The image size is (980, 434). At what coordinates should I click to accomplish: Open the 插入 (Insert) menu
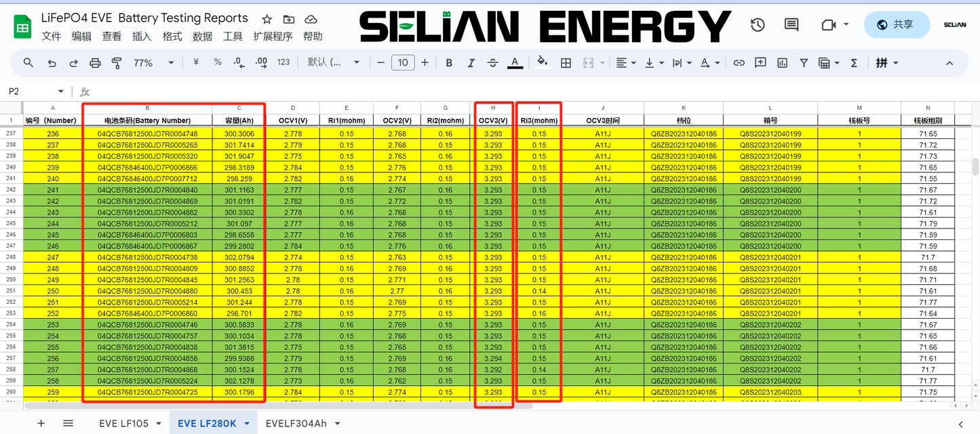click(x=142, y=37)
